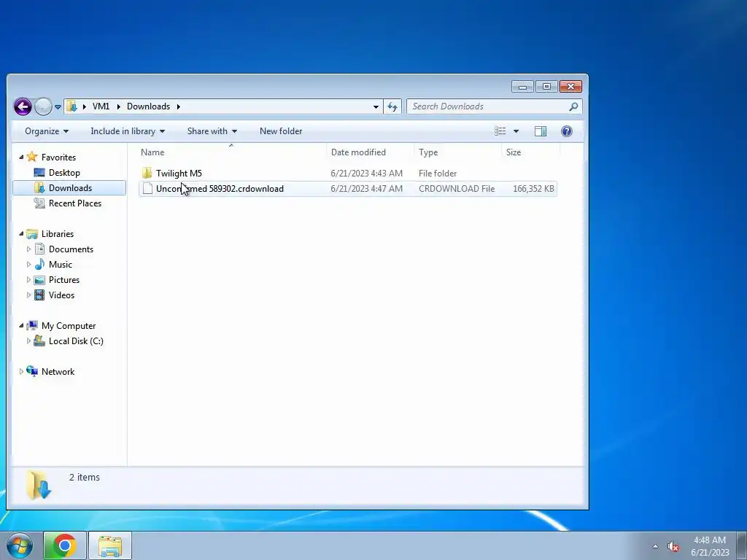Open the address bar history dropdown
The height and width of the screenshot is (560, 747).
[x=376, y=106]
